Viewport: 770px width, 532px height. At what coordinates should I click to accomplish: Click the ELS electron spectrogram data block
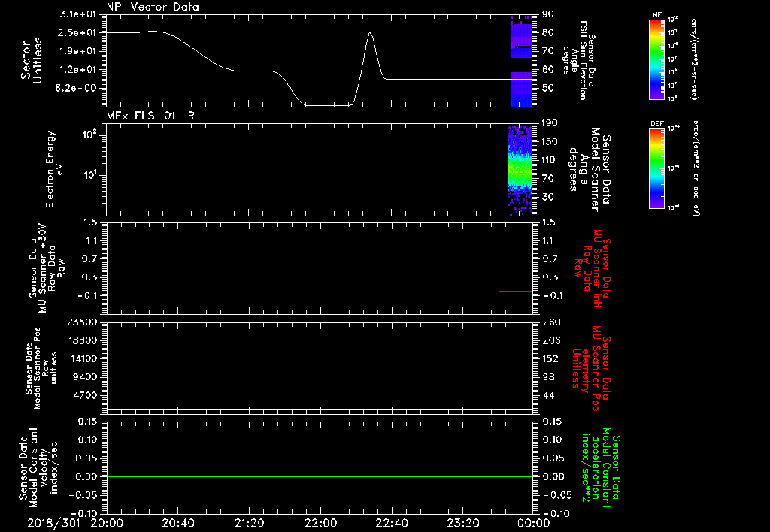point(520,171)
